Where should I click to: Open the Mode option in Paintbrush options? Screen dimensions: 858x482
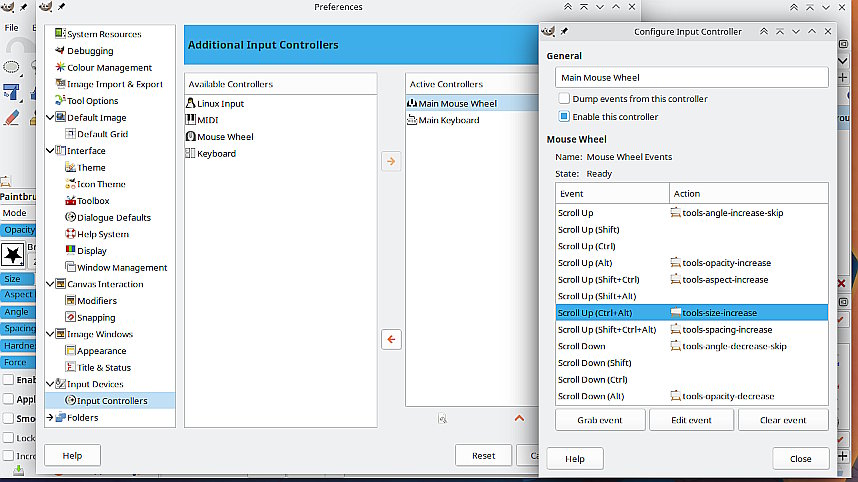click(18, 213)
